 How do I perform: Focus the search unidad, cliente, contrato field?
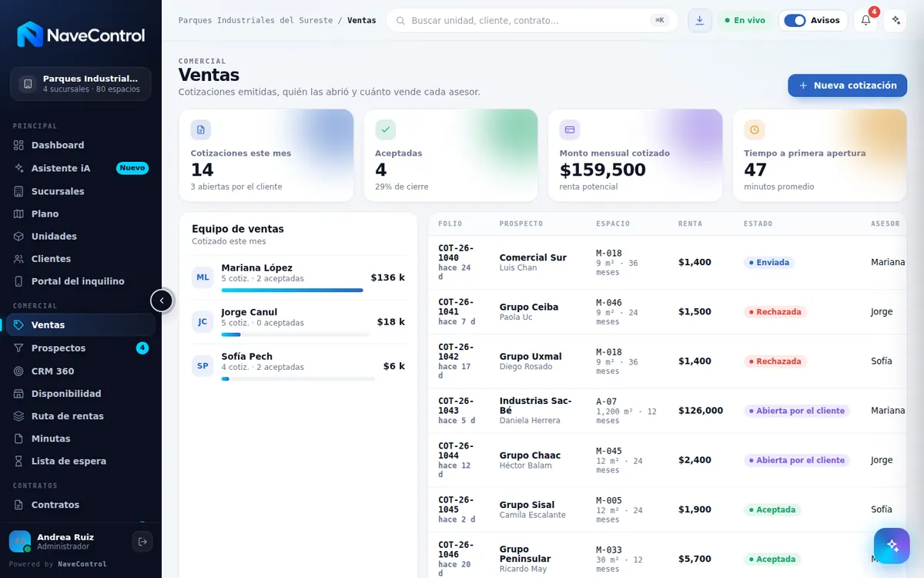tap(531, 20)
